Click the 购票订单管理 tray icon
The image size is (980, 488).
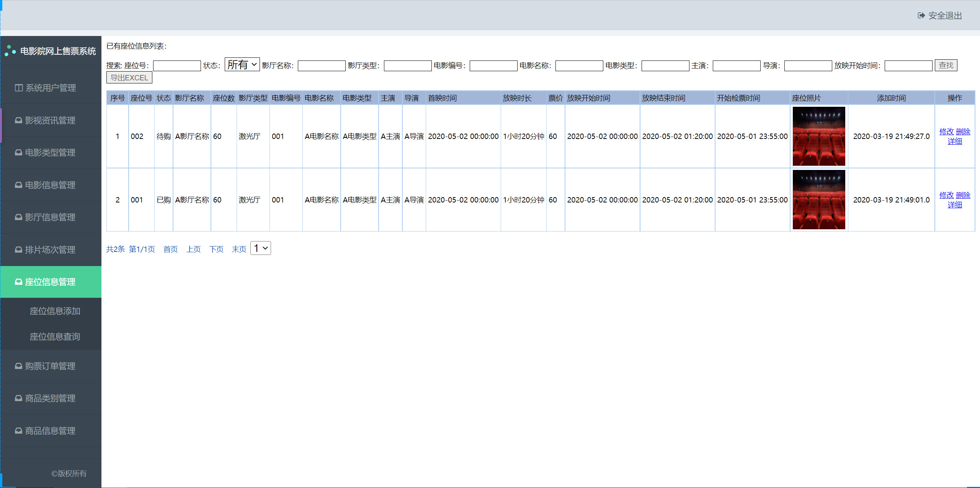point(18,366)
